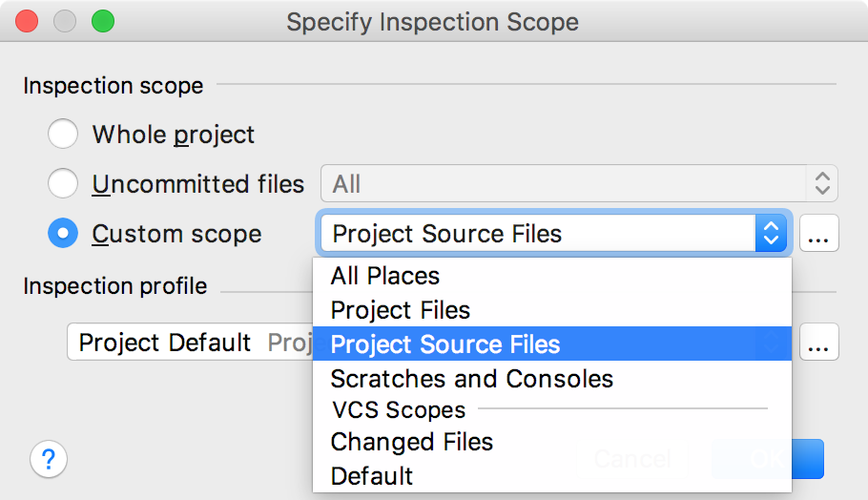Pick Changed Files under VCS Scopes
The image size is (868, 500).
point(552,442)
